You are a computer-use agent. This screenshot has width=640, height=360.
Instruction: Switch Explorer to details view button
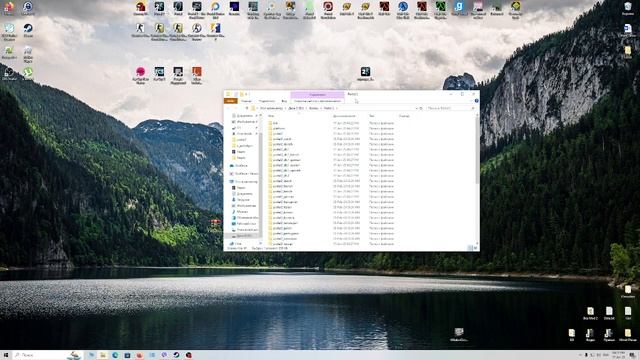tap(470, 248)
